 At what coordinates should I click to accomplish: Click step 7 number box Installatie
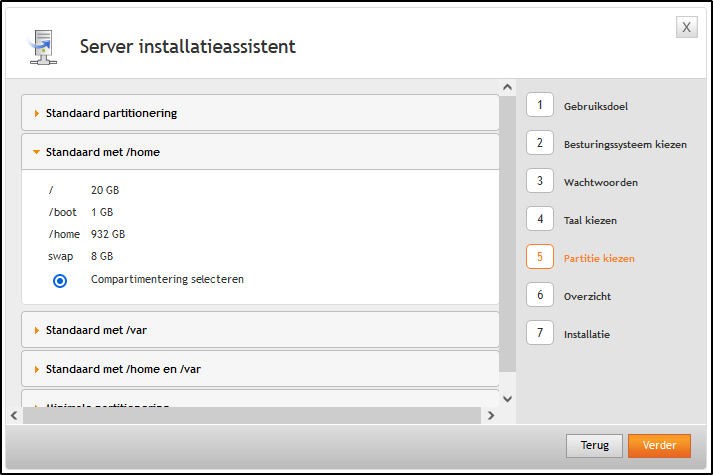pos(540,333)
